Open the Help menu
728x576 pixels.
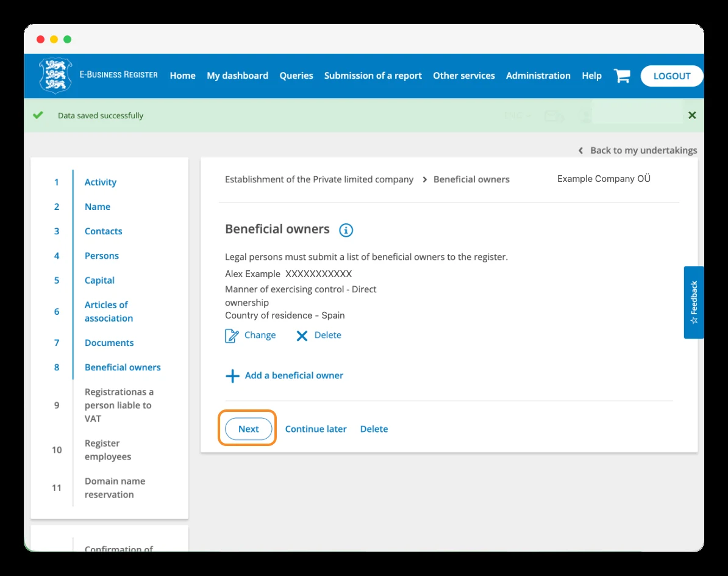tap(591, 76)
